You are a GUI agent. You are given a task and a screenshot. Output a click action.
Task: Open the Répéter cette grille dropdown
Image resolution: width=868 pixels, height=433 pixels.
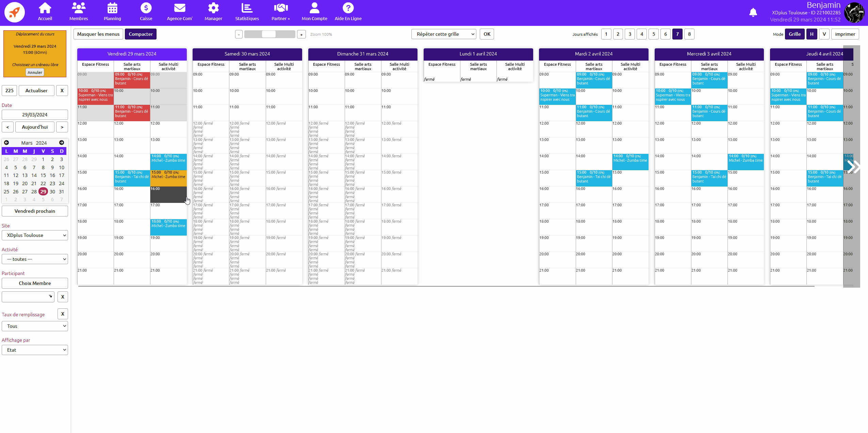coord(444,34)
